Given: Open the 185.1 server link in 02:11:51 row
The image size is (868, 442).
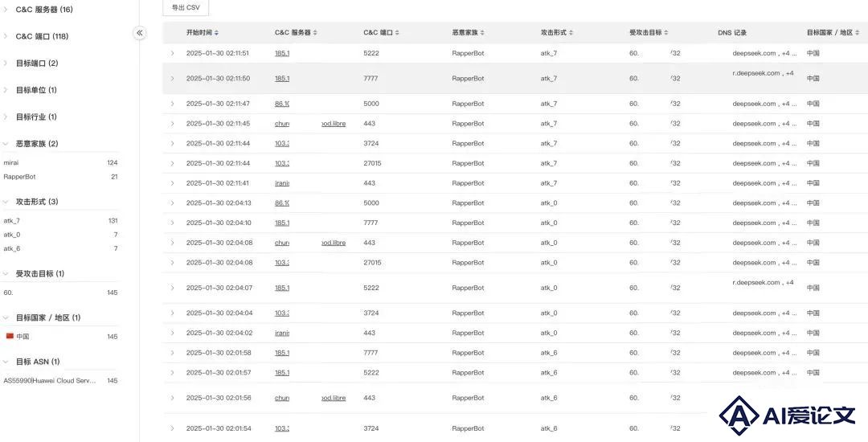Looking at the screenshot, I should [282, 54].
